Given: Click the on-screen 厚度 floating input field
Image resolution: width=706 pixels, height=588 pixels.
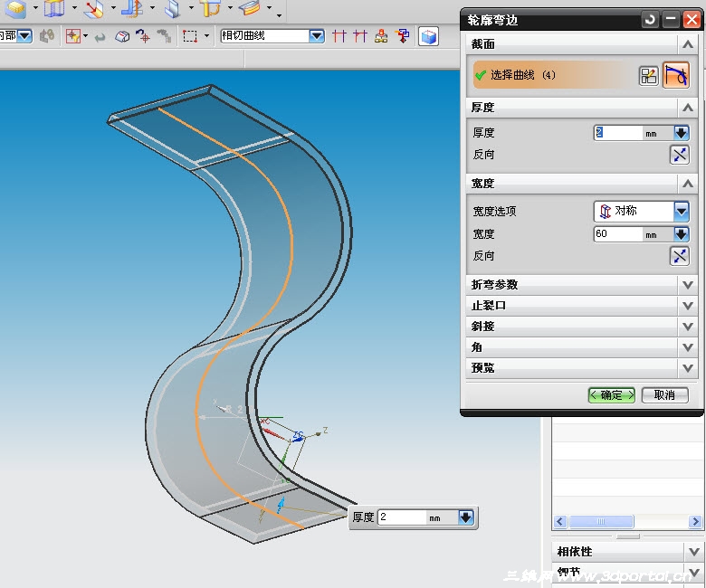Looking at the screenshot, I should 402,517.
